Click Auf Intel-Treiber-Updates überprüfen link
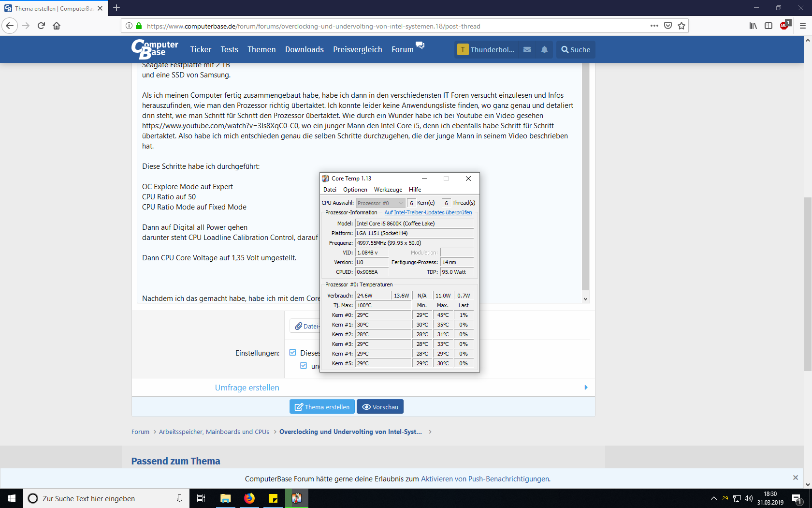812x508 pixels. coord(428,212)
